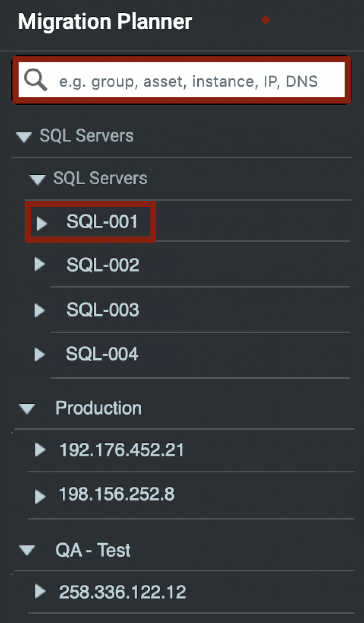Expand the SQL-004 tree arrow
This screenshot has height=623, width=364.
pos(40,354)
